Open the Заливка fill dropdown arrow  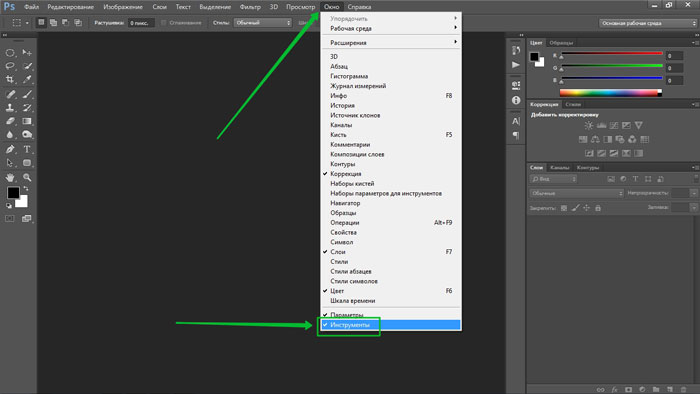click(x=693, y=207)
